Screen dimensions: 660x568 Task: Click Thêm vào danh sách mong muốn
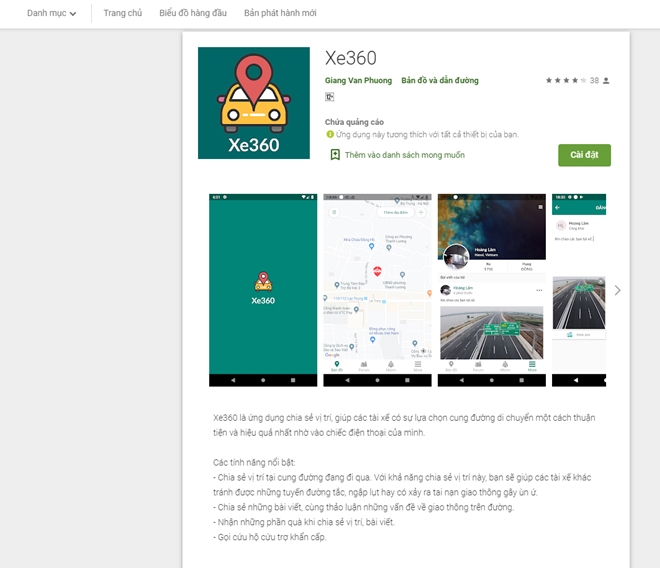tap(405, 155)
